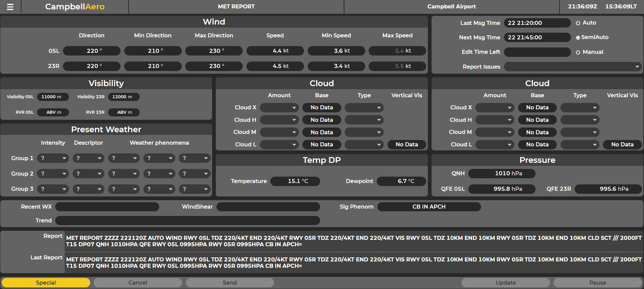Viewport: 644px width, 289px height.
Task: Click the Trend input field
Action: pyautogui.click(x=188, y=221)
